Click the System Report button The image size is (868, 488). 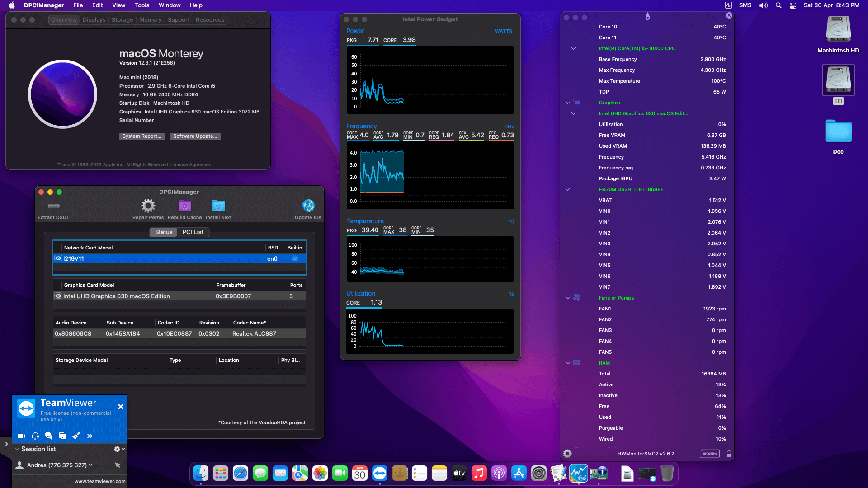point(142,136)
